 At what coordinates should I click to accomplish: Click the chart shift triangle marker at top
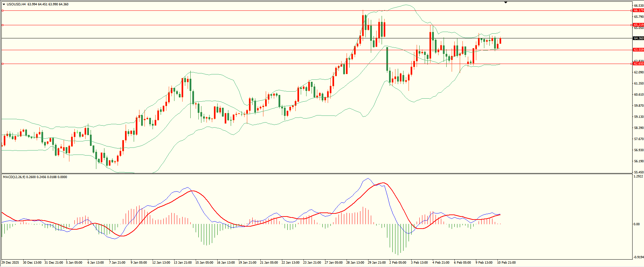click(506, 2)
